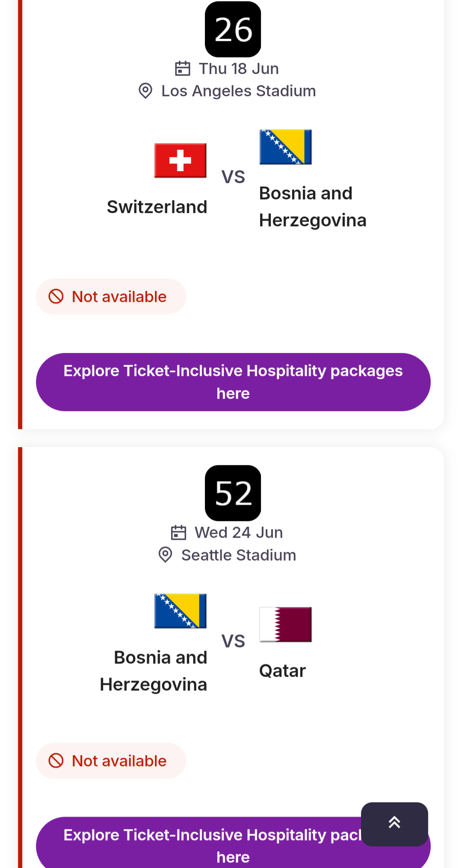Click match number 52 badge

233,493
